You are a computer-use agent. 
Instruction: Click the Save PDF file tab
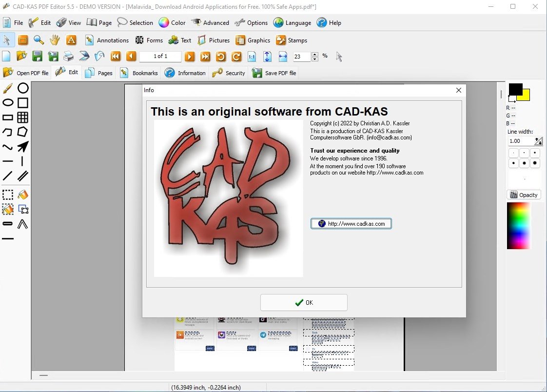click(274, 73)
